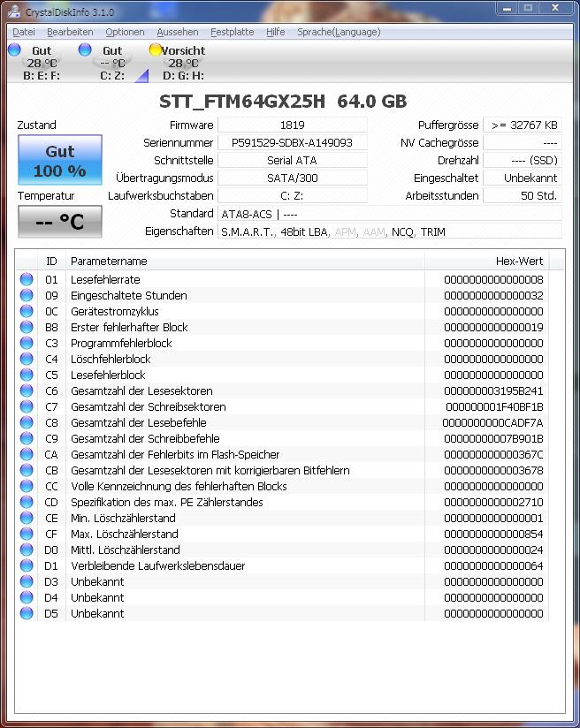Click the Laufwerksbuchstaben field C: Z:
Viewport: 580px width, 728px height.
pos(293,195)
